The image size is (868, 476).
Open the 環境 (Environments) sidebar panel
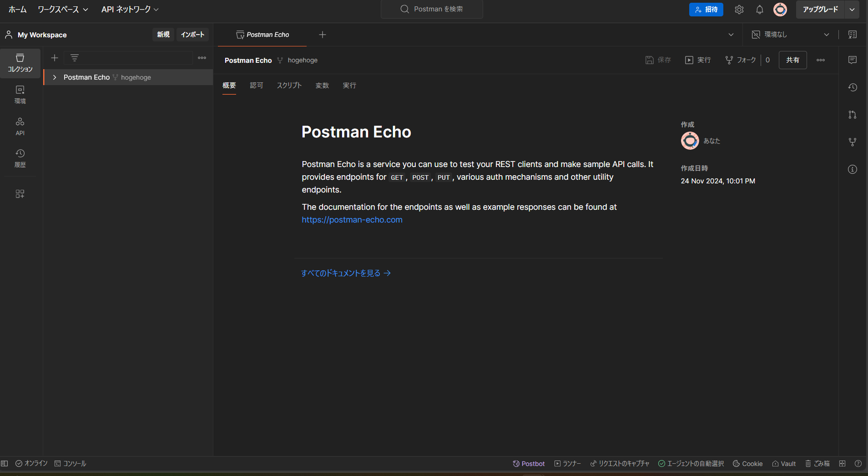[x=20, y=95]
